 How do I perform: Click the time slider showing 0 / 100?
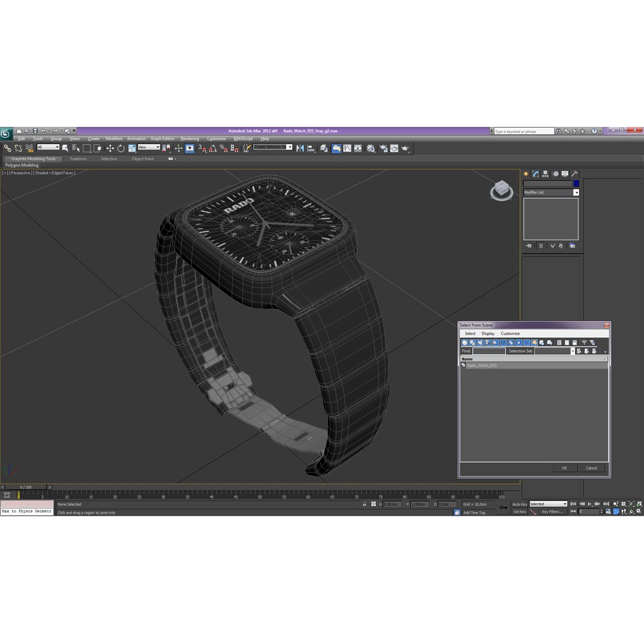pyautogui.click(x=26, y=487)
